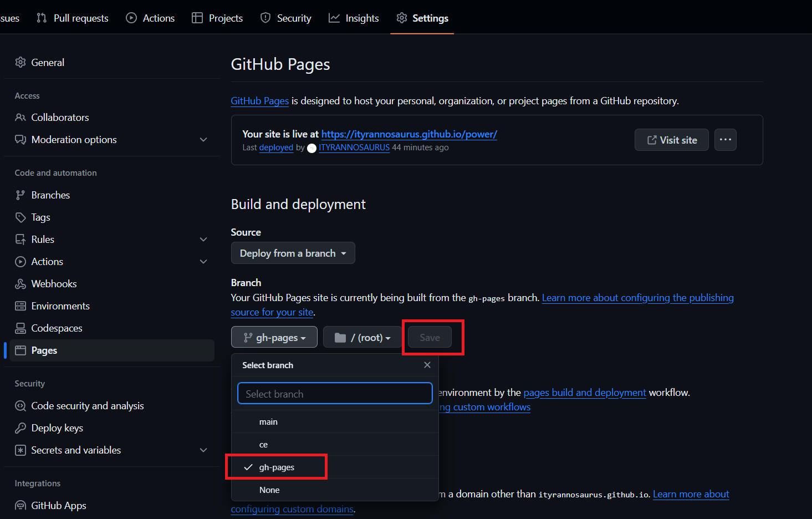The image size is (812, 519).
Task: Open Branches settings page
Action: coord(112,195)
